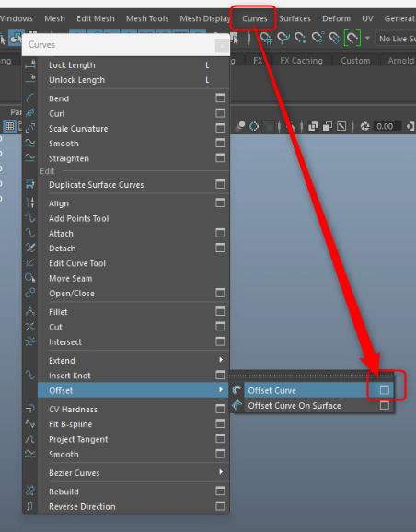Open Rebuild curve option box

click(220, 491)
